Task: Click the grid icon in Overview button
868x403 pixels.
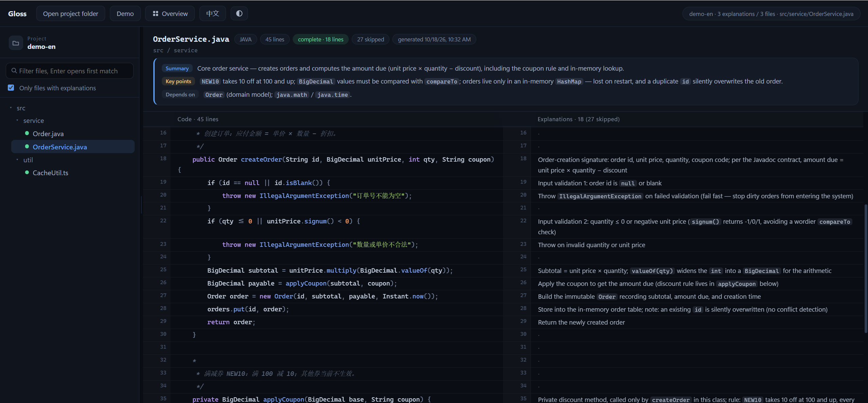Action: (155, 14)
